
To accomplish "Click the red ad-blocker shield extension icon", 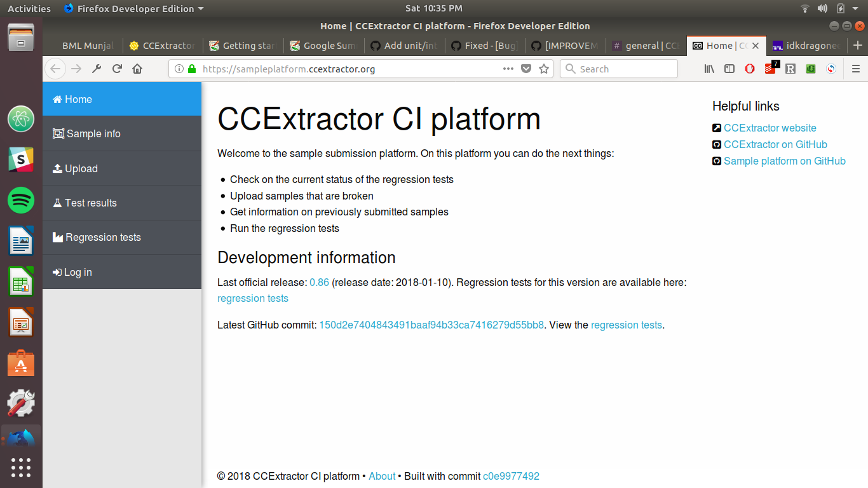I will tap(750, 69).
